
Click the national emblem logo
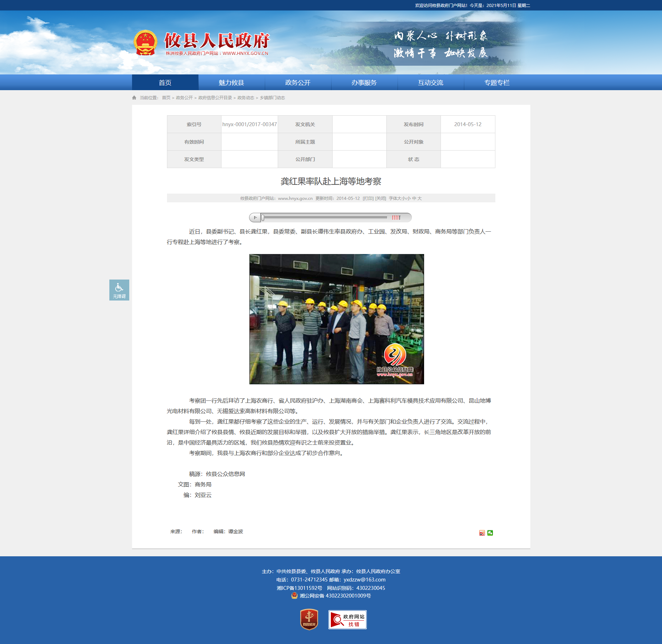(145, 43)
